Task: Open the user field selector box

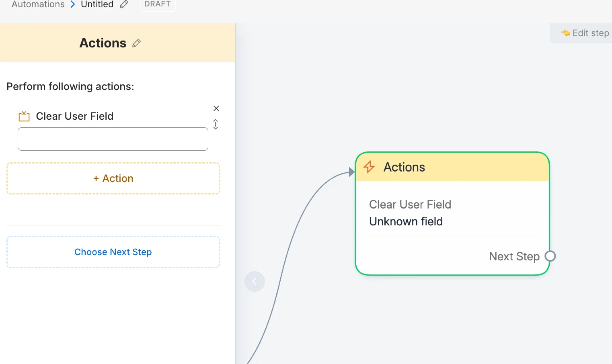Action: coord(113,139)
